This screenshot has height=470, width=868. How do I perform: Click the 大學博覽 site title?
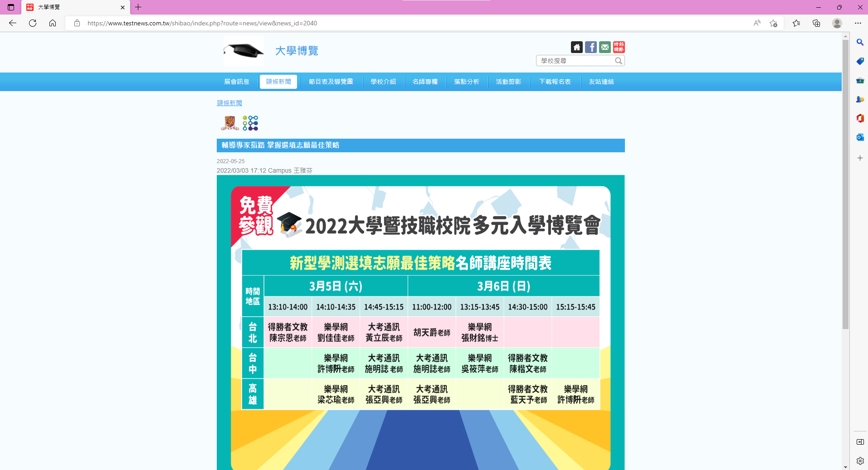tap(297, 51)
